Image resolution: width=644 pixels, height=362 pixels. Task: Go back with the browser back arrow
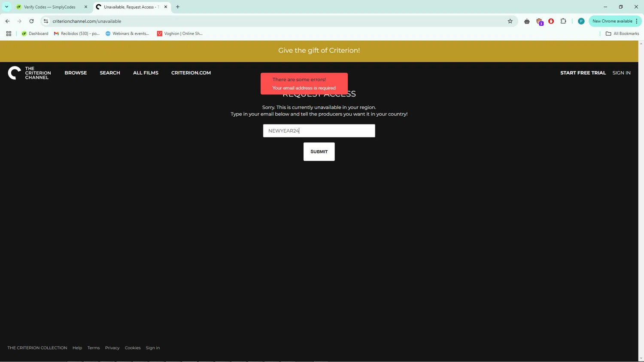(x=7, y=21)
